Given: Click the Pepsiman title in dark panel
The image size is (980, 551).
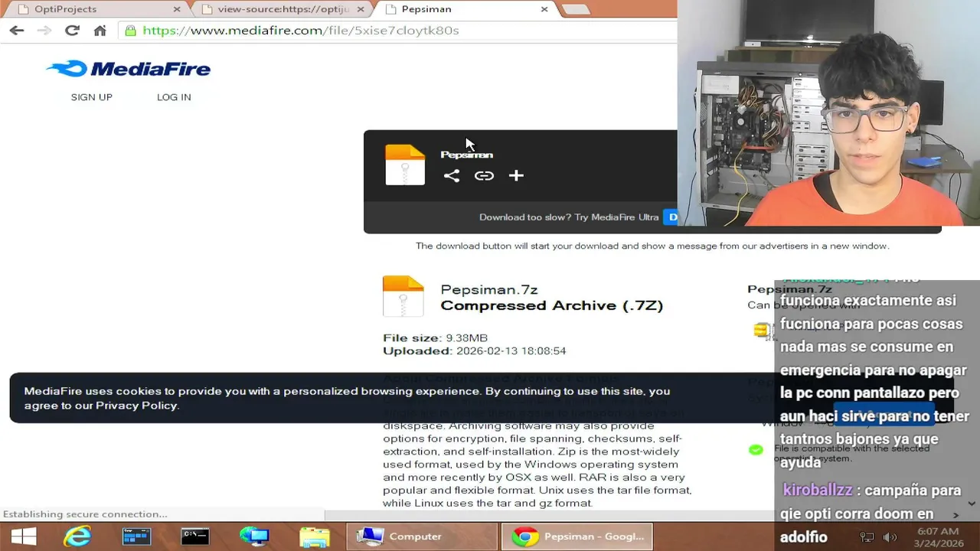Looking at the screenshot, I should pyautogui.click(x=466, y=155).
